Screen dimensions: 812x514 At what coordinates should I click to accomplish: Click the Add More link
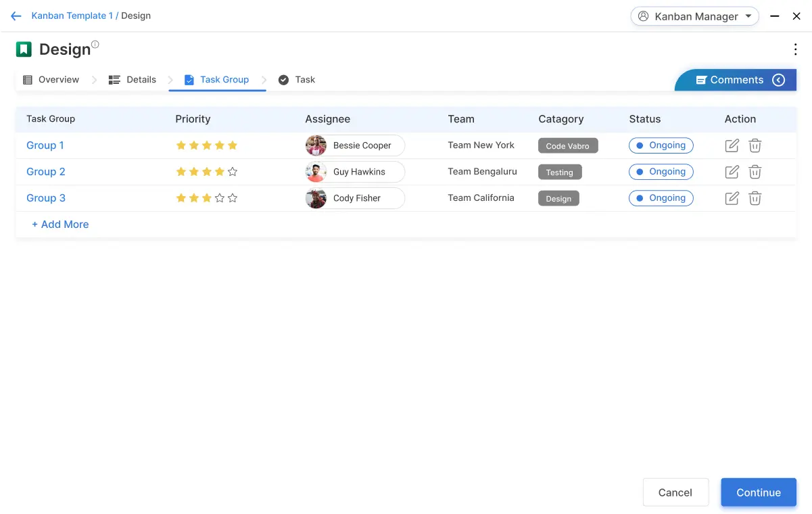click(60, 225)
